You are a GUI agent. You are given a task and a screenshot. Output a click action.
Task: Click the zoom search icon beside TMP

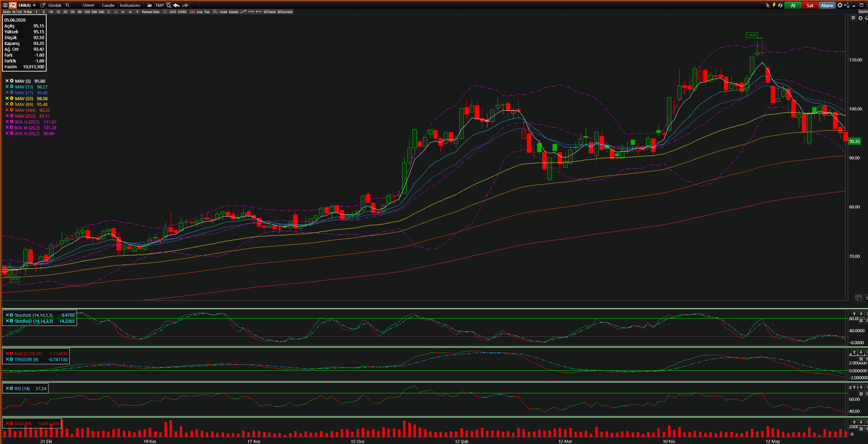click(x=169, y=5)
